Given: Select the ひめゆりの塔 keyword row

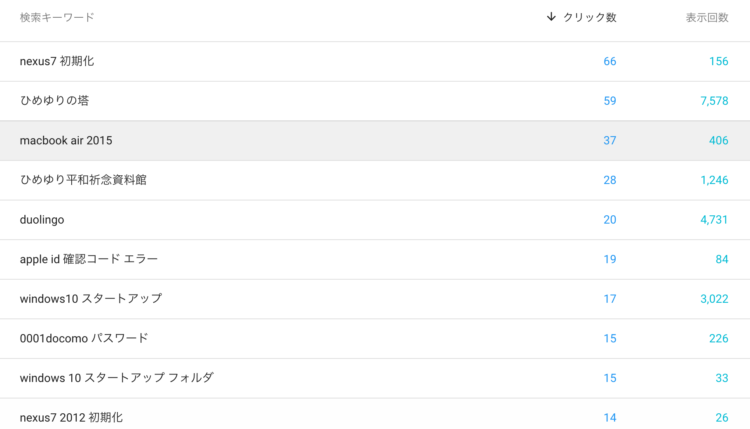Looking at the screenshot, I should [375, 101].
